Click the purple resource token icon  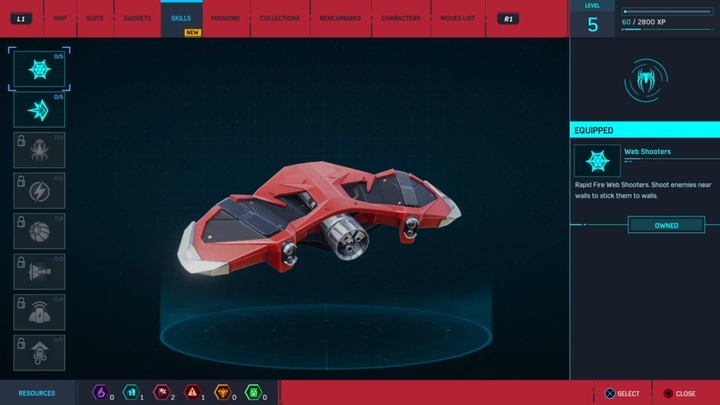[100, 393]
